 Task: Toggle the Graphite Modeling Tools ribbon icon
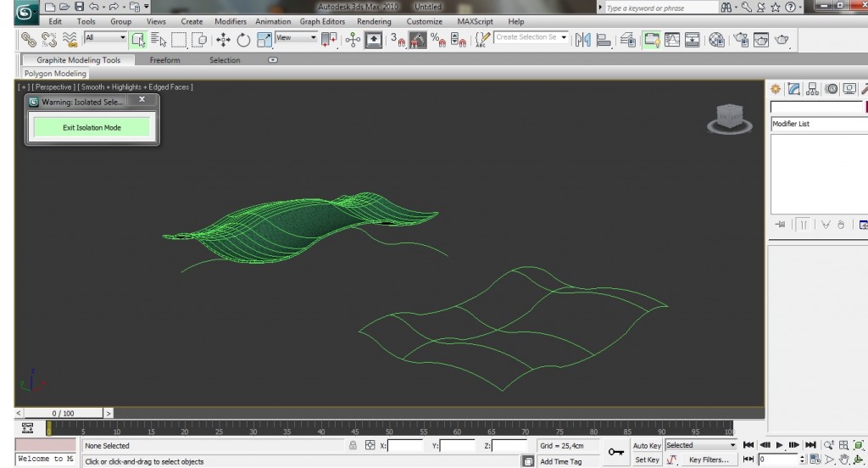652,40
